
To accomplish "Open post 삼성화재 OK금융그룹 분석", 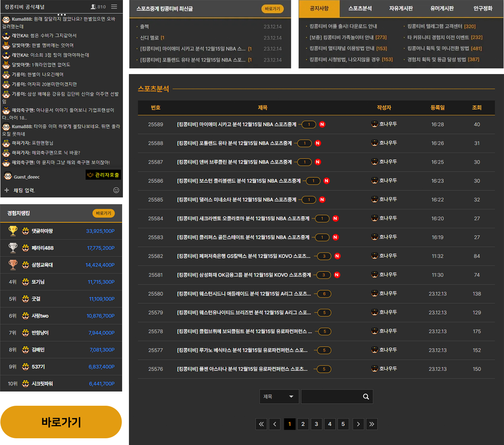I will (x=244, y=275).
